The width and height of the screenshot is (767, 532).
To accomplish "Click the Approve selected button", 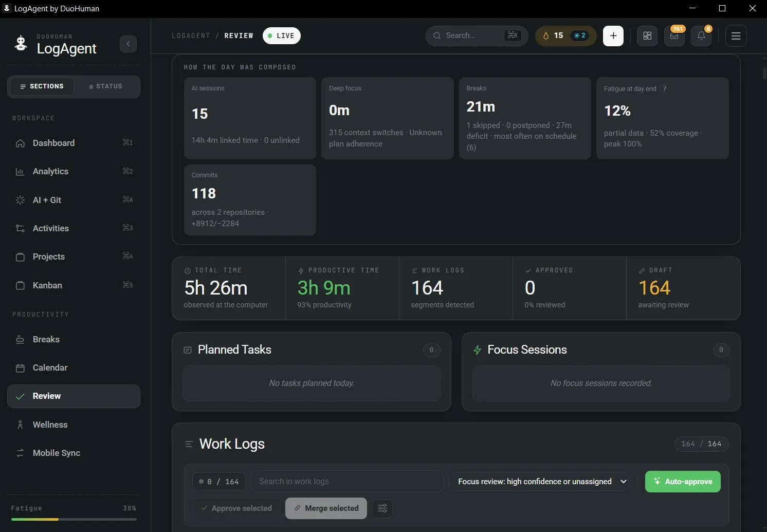I will tap(236, 508).
